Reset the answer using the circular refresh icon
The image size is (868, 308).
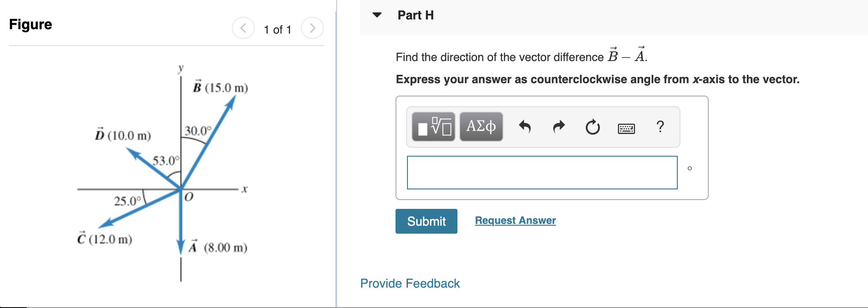(592, 127)
